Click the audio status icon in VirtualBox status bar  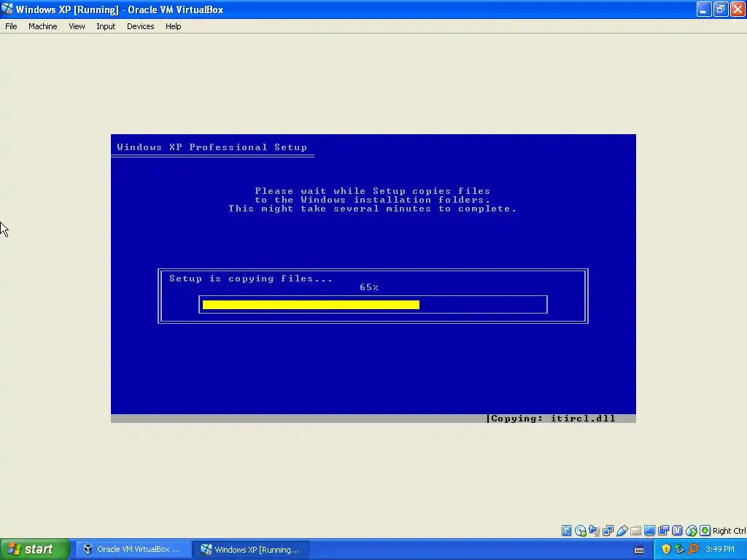pyautogui.click(x=594, y=531)
